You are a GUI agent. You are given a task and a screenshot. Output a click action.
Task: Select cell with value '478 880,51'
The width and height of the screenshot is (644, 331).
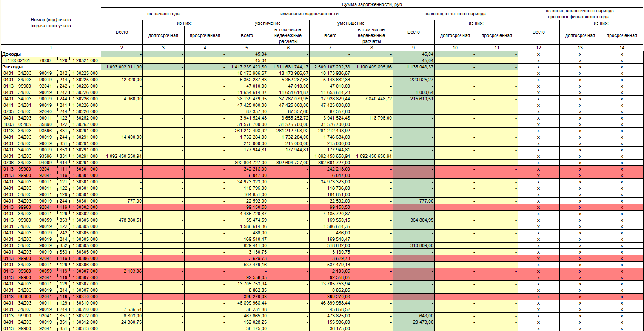coord(122,220)
